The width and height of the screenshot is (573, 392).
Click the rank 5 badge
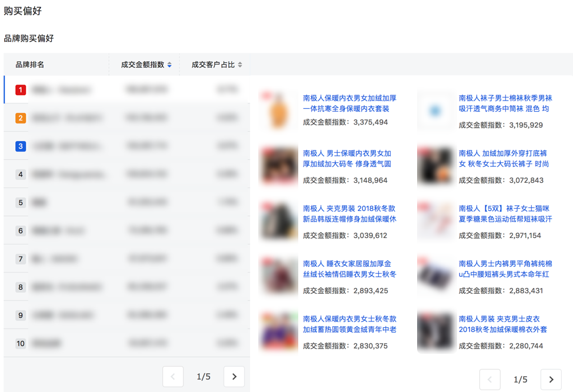[x=21, y=203]
